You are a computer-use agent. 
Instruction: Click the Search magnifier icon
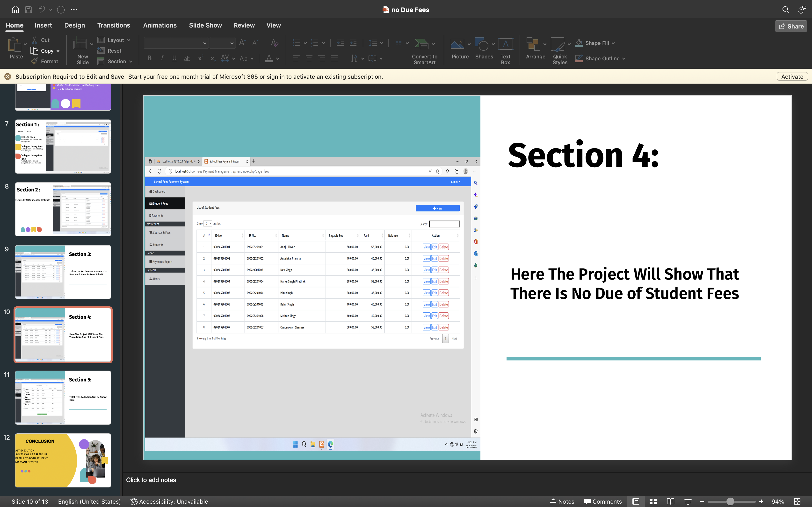tap(785, 10)
